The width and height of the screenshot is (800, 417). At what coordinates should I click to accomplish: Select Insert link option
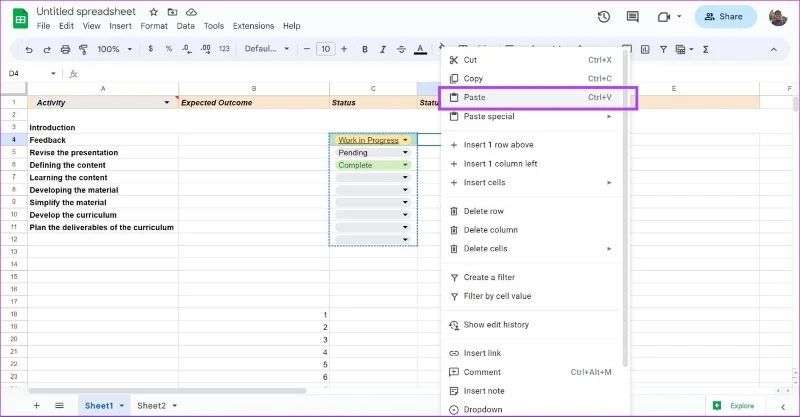click(x=532, y=353)
